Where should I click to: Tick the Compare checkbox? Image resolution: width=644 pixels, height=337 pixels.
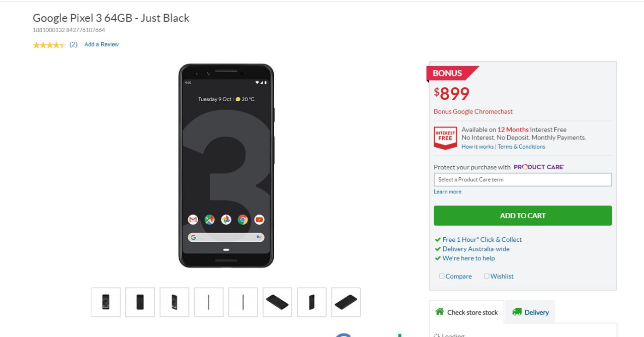pos(442,276)
